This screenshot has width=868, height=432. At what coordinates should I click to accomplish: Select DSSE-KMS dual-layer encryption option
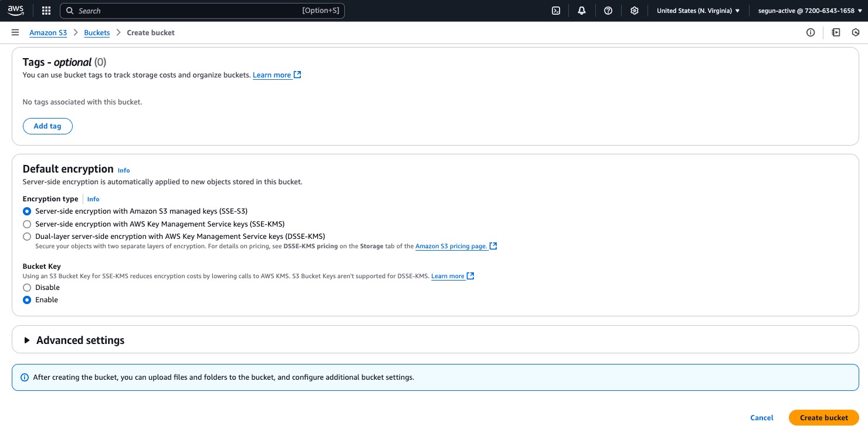(27, 237)
